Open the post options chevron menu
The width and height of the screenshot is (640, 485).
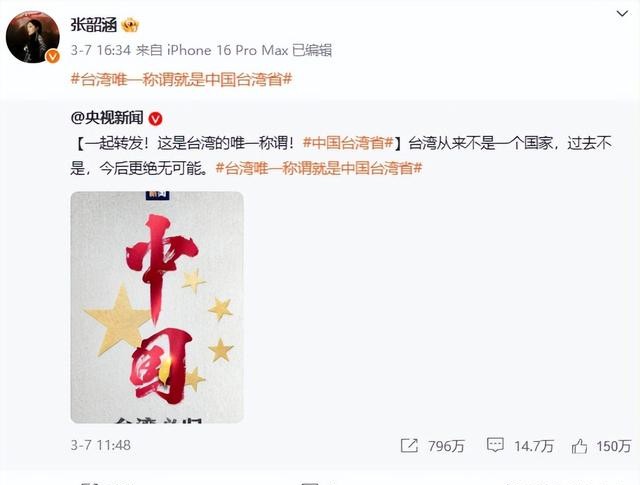[622, 14]
